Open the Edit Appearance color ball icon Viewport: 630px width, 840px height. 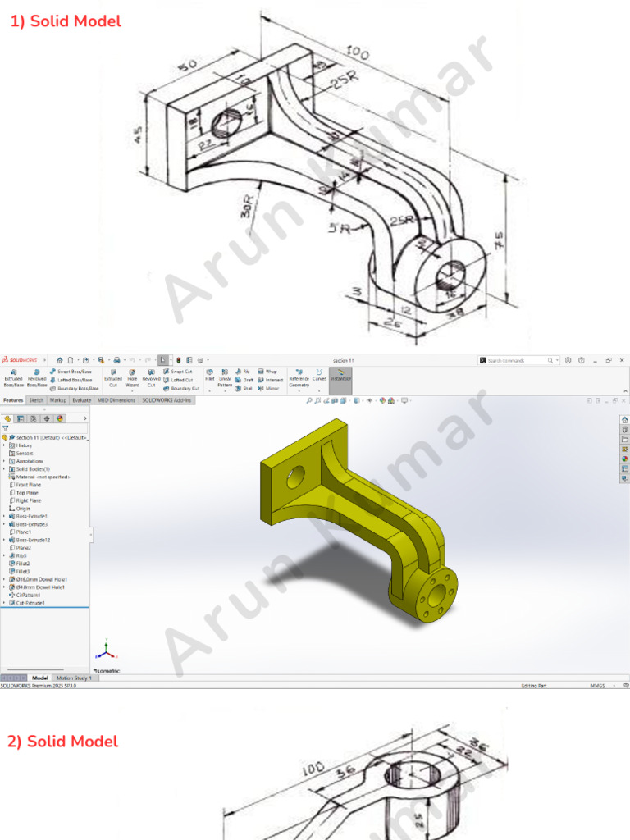click(382, 400)
